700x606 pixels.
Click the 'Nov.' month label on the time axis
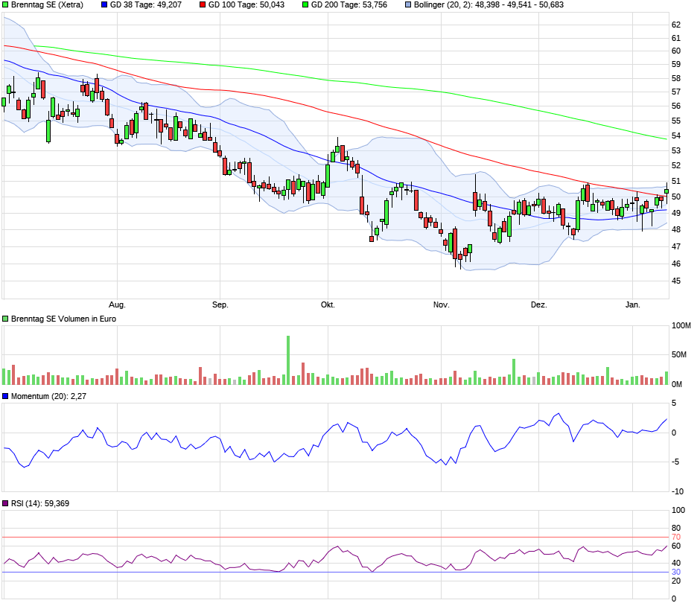tap(442, 305)
